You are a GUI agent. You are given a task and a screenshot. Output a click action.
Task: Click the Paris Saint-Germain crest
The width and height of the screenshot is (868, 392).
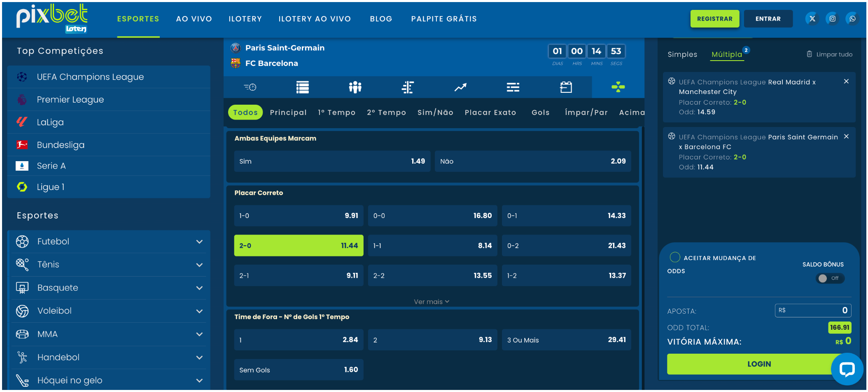pos(236,48)
